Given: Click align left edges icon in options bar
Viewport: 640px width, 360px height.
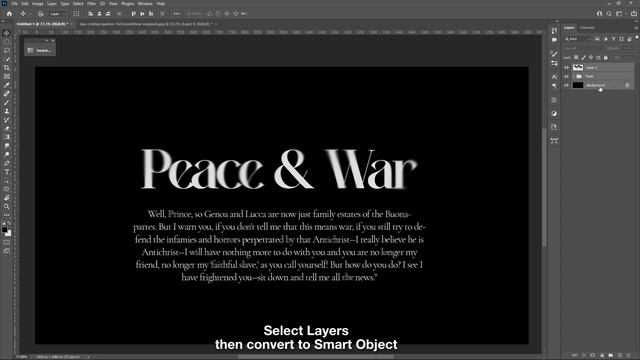Looking at the screenshot, I should (x=91, y=13).
